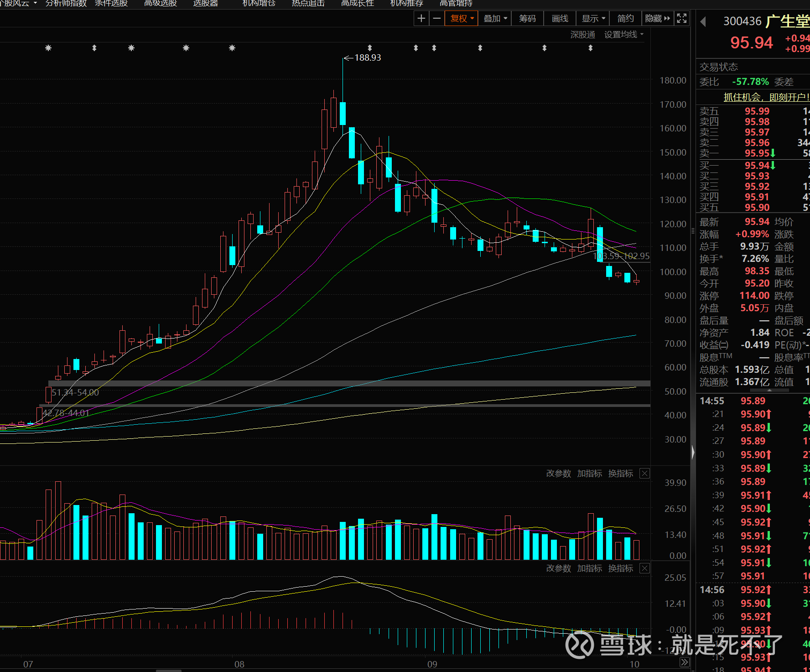
Task: Hide the panel using 隐藏 button
Action: click(x=657, y=18)
